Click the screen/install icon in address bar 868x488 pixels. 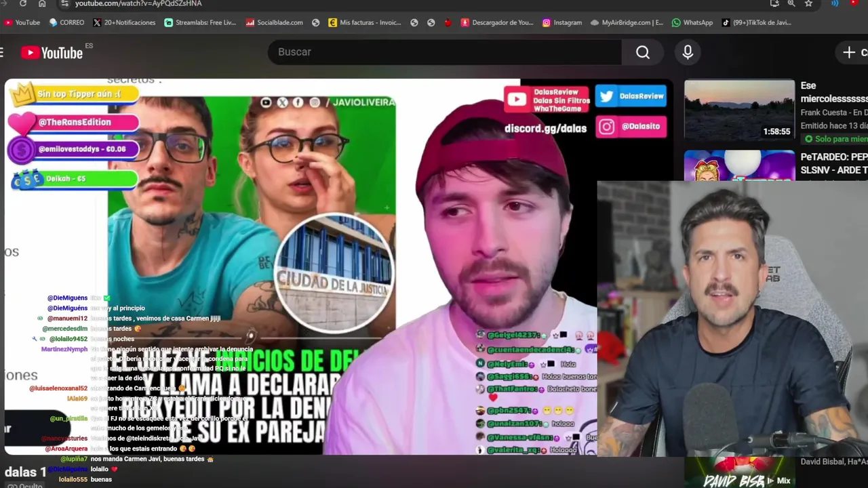point(774,3)
